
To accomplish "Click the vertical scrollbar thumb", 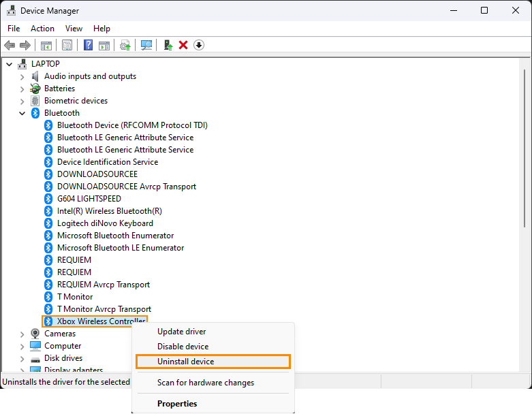I will click(525, 148).
